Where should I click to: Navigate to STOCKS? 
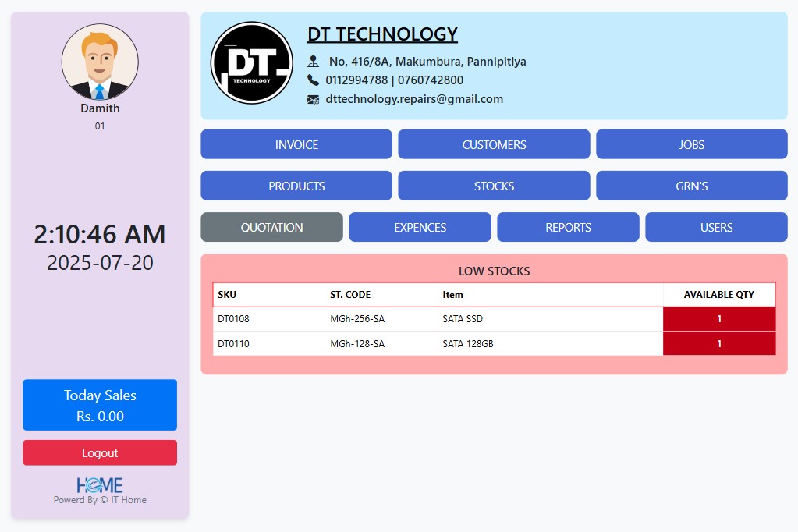[x=494, y=186]
